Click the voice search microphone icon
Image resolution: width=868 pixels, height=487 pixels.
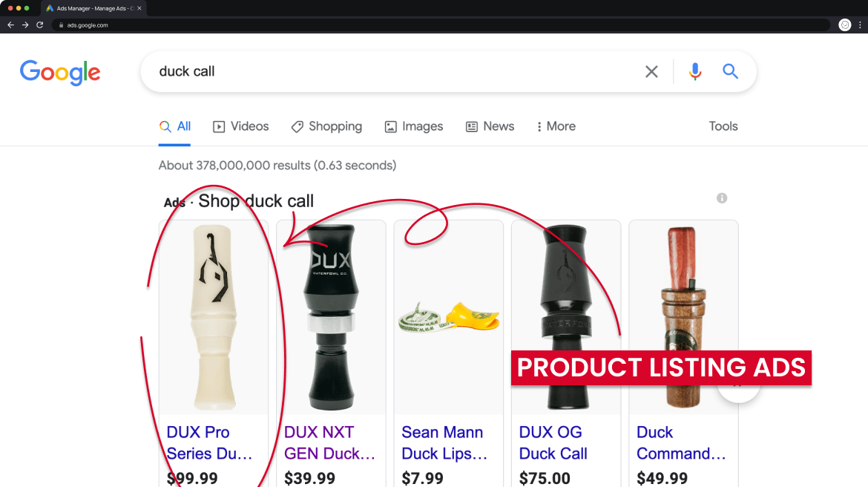coord(694,71)
